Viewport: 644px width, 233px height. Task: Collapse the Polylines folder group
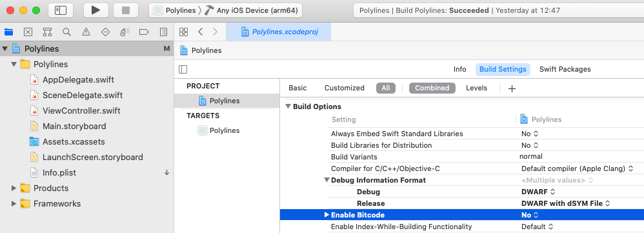14,64
